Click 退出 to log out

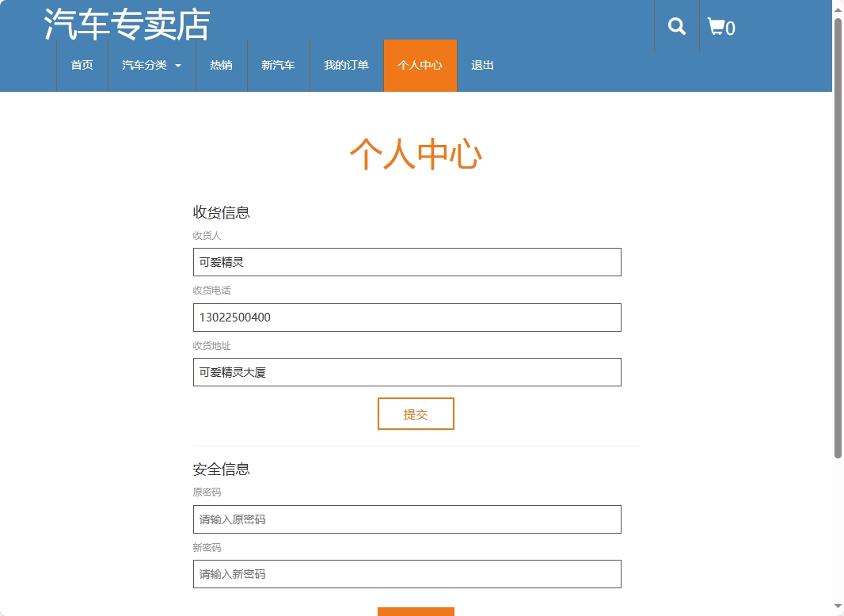pos(483,67)
